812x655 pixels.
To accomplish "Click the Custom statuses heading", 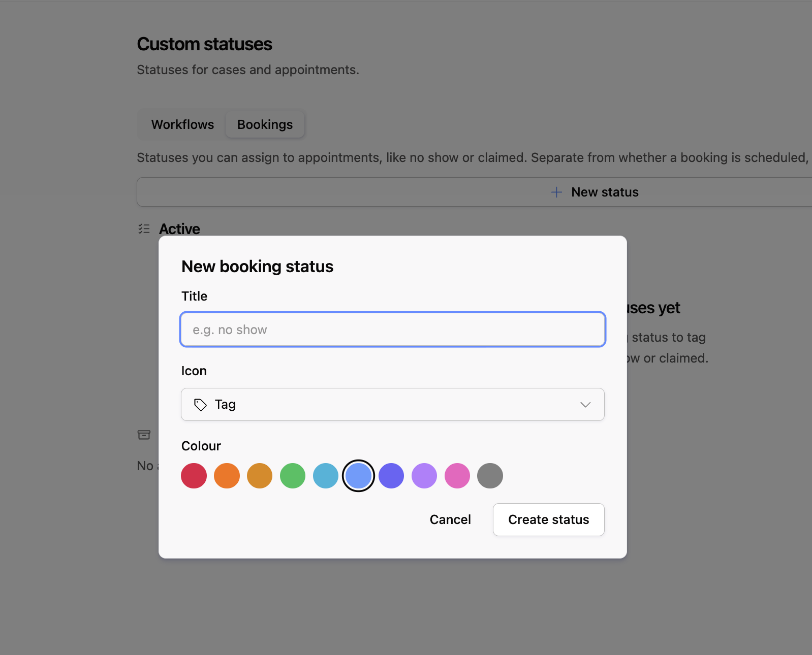I will coord(205,44).
